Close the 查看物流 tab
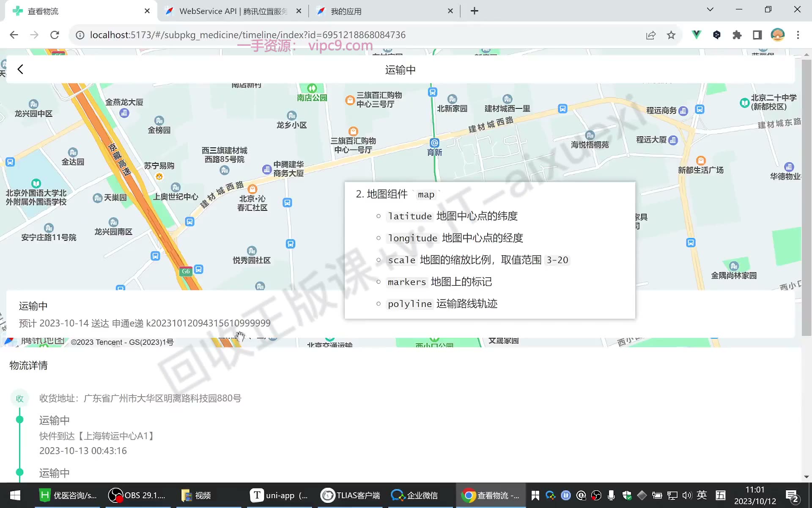The height and width of the screenshot is (508, 812). click(x=147, y=11)
